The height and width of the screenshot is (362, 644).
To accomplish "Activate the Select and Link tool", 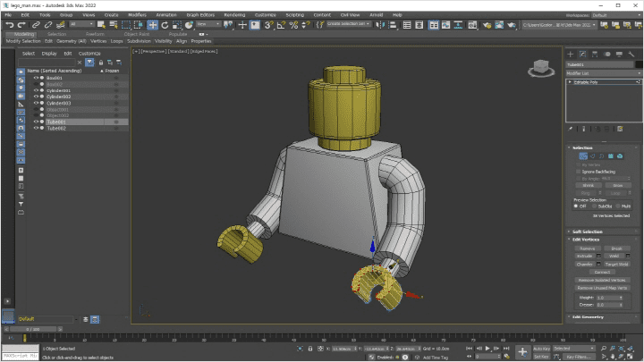I will click(36, 25).
